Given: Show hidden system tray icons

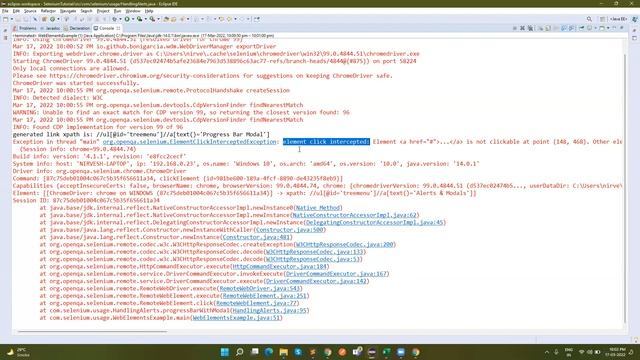Looking at the screenshot, I should point(547,352).
